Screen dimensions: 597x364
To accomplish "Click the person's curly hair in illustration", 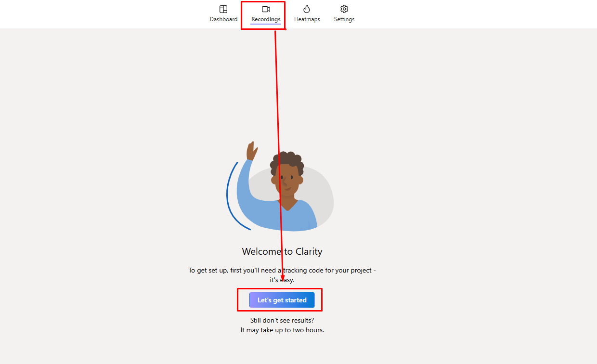I will point(287,163).
